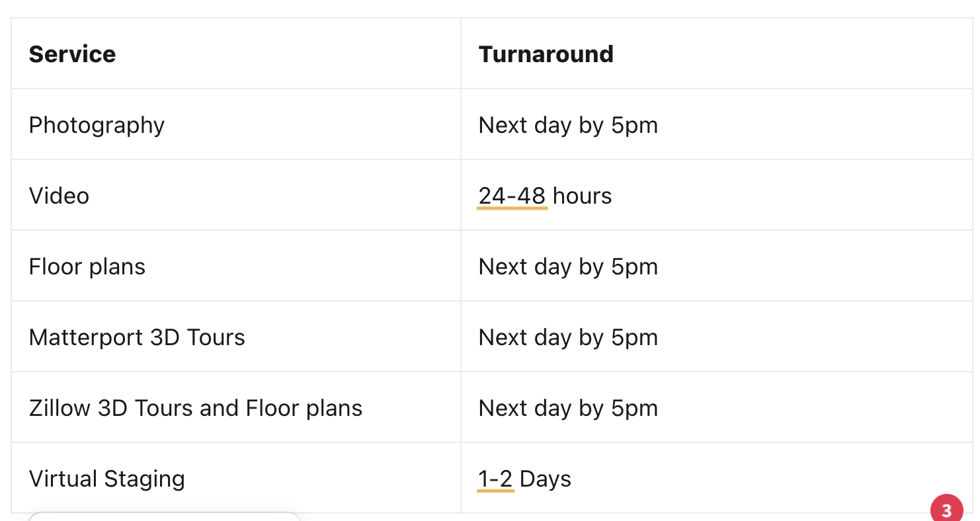Click the underlined 24-48 suggestion
The width and height of the screenshot is (980, 521).
512,196
